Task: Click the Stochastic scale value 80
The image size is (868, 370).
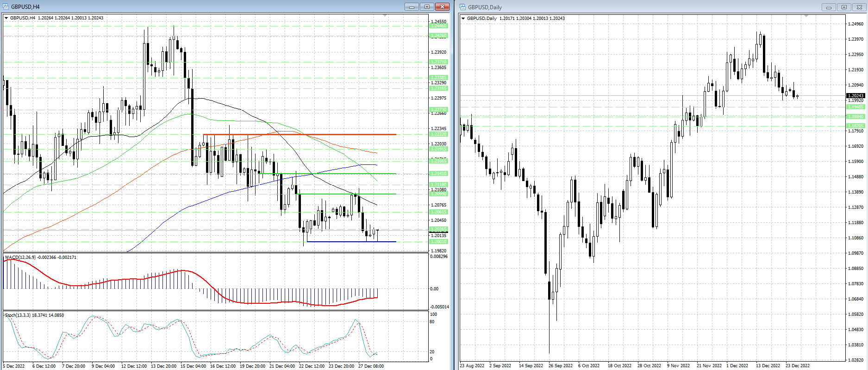Action: [432, 321]
